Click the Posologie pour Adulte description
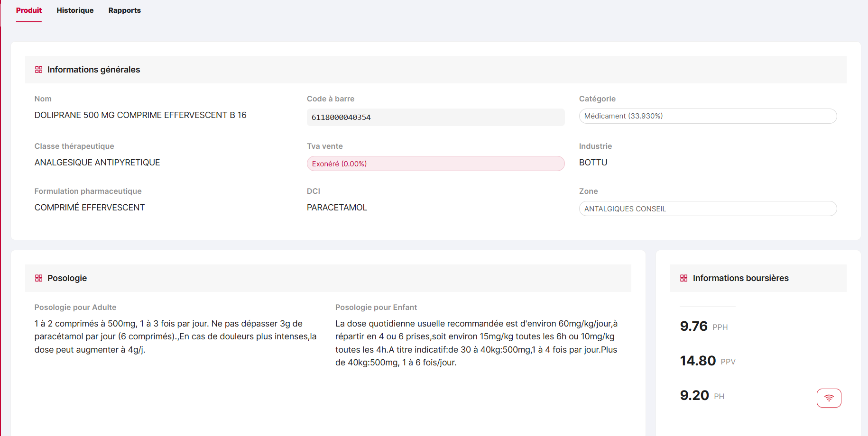 click(175, 336)
